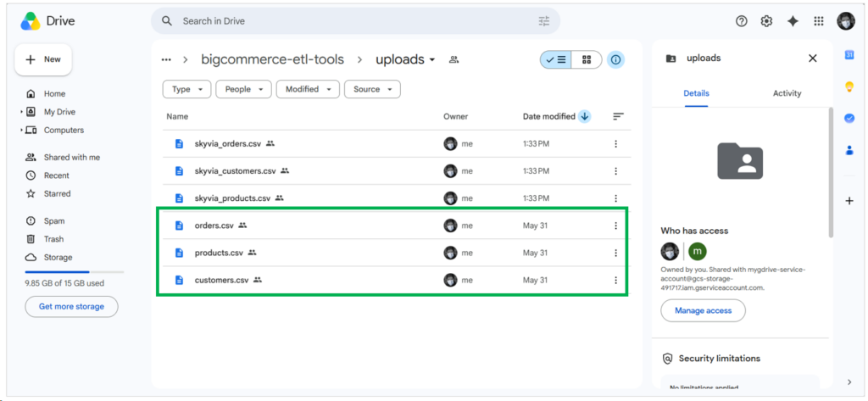Select the skyvia_products.csv file name

[232, 198]
